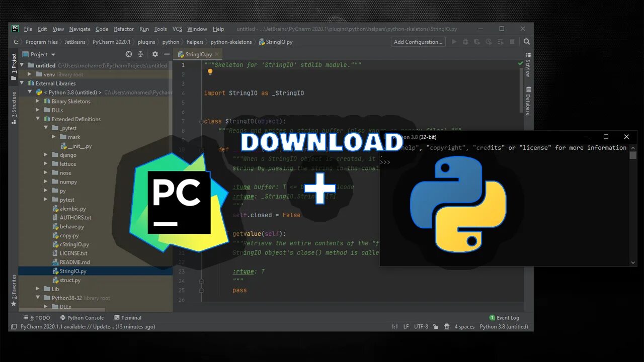Toggle the 1: Project tool window
This screenshot has height=362, width=644.
point(14,66)
